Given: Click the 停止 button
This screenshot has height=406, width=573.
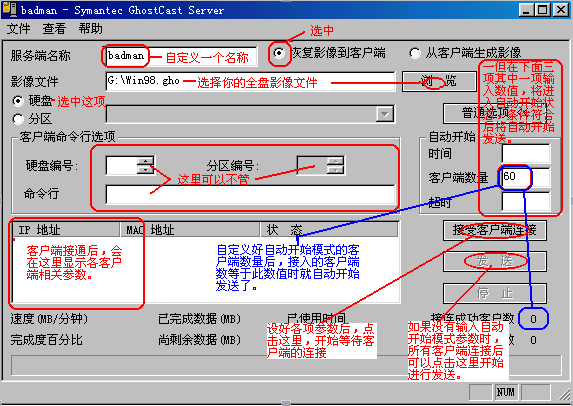Looking at the screenshot, I should pyautogui.click(x=495, y=293).
